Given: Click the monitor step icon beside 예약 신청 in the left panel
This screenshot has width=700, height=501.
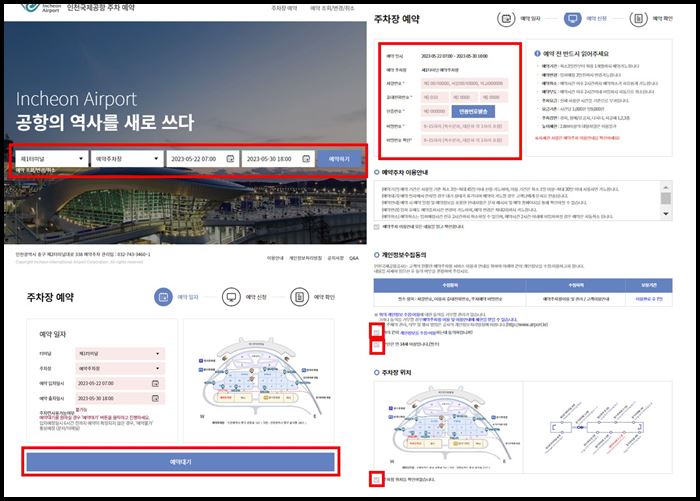Looking at the screenshot, I should [231, 297].
